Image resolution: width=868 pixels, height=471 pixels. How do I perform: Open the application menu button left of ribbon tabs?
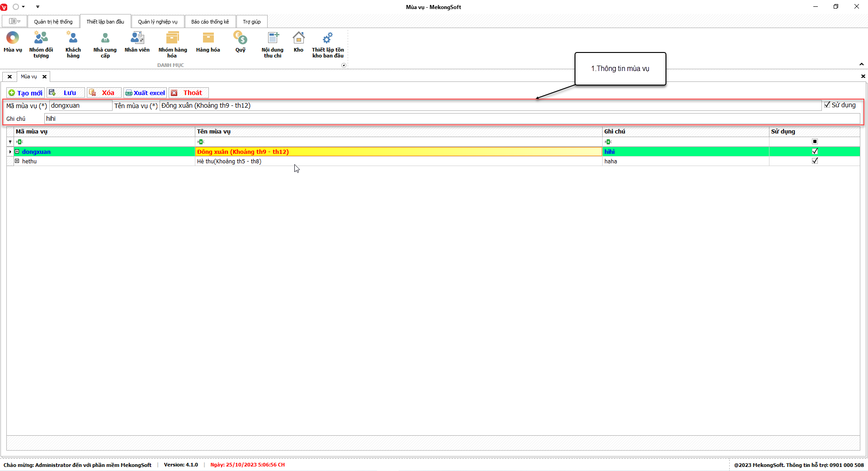coord(14,21)
